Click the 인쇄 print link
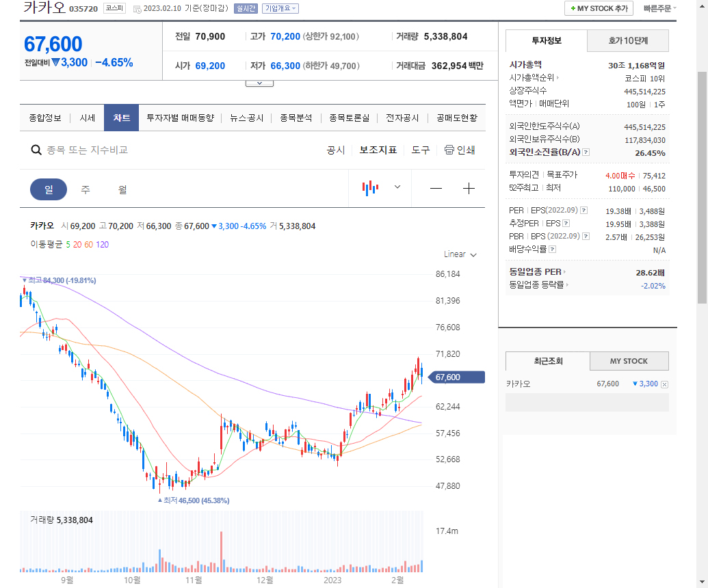Viewport: 708px width, 588px height. point(466,150)
